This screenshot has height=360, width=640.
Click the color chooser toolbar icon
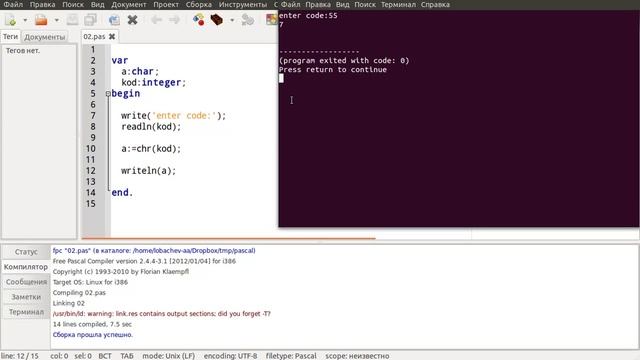coord(271,20)
